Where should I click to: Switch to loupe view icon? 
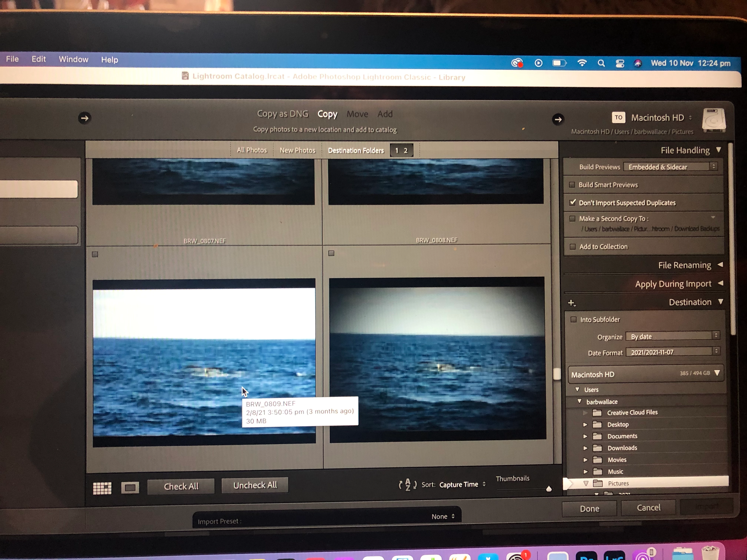click(x=130, y=487)
